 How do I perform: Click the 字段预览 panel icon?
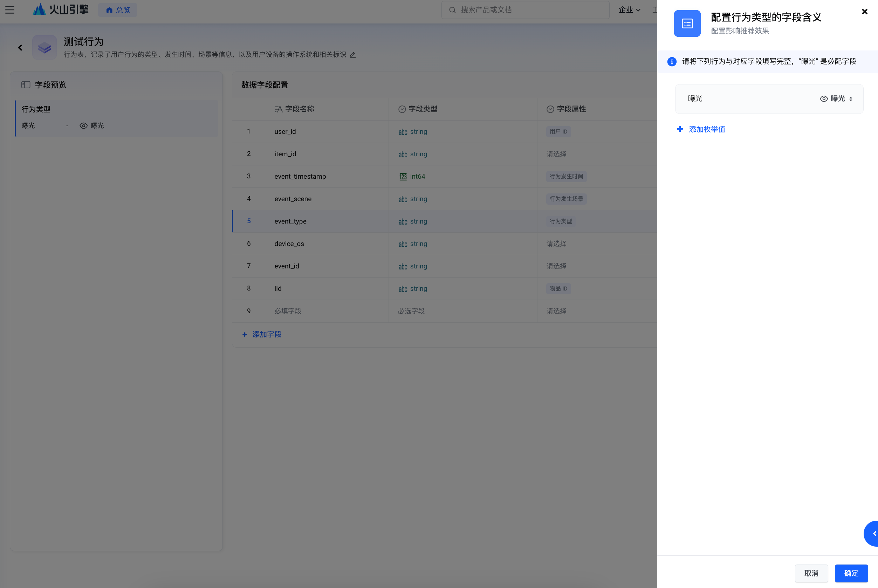click(26, 85)
